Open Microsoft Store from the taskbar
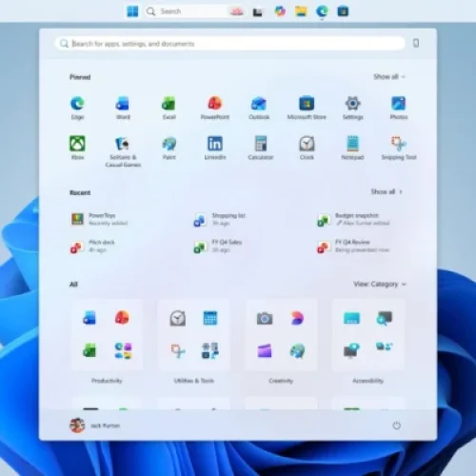 343,11
